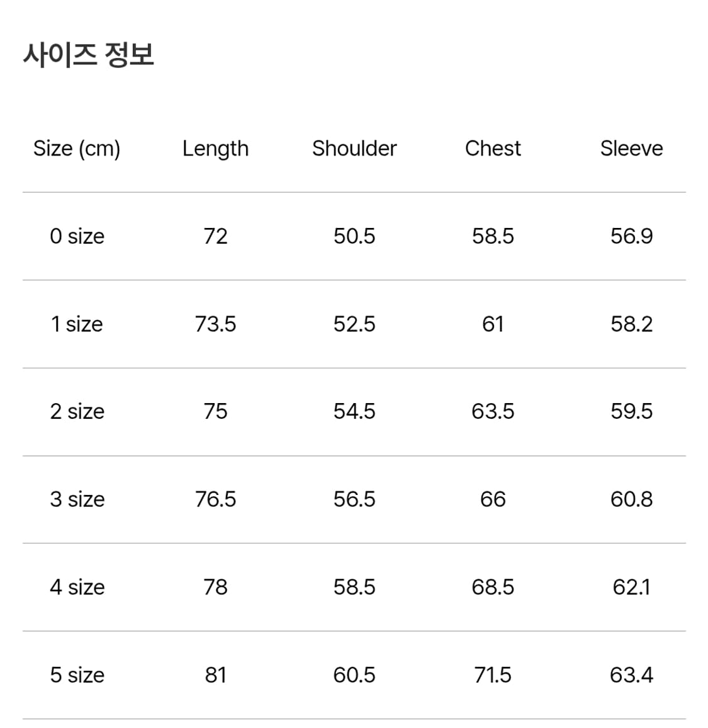
Task: Select the 0 size sleeve value 56.9
Action: pyautogui.click(x=631, y=236)
